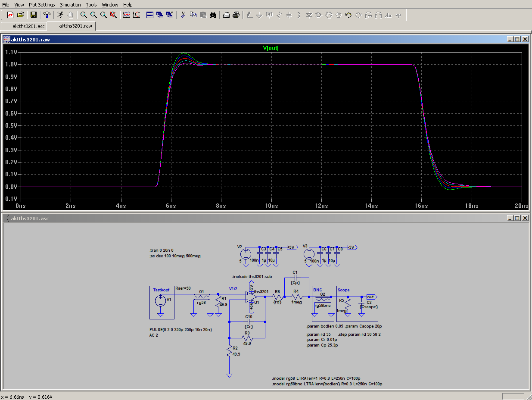
Task: Click the Mirror component icon
Action: 378,15
